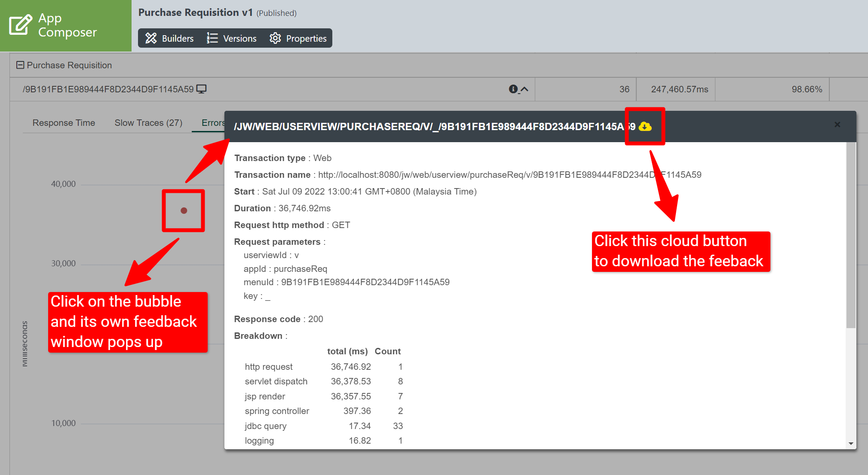Click the yellow cloud download icon
This screenshot has height=475, width=868.
(645, 126)
